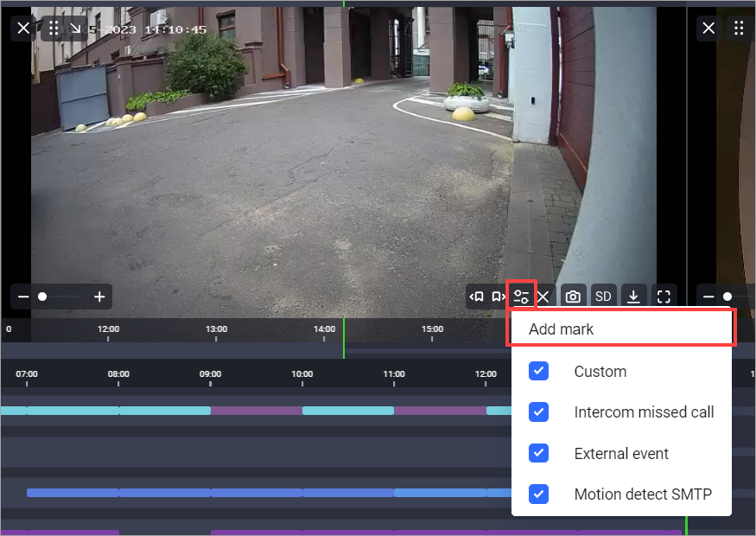Screen dimensions: 756x536
Task: Click the zoom slider handle
Action: (42, 297)
